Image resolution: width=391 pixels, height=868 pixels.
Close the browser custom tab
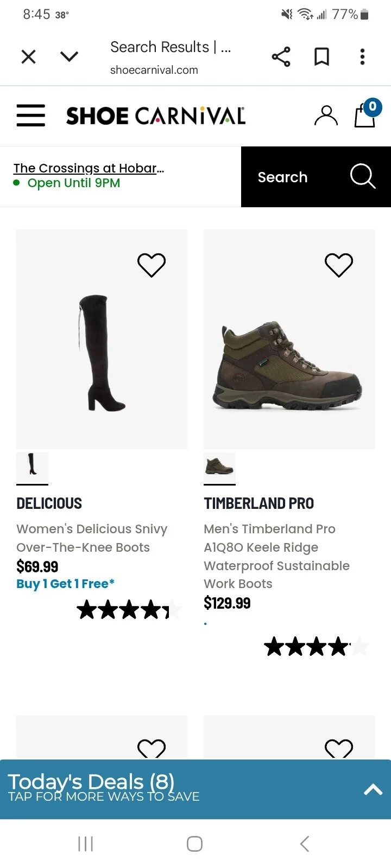28,57
